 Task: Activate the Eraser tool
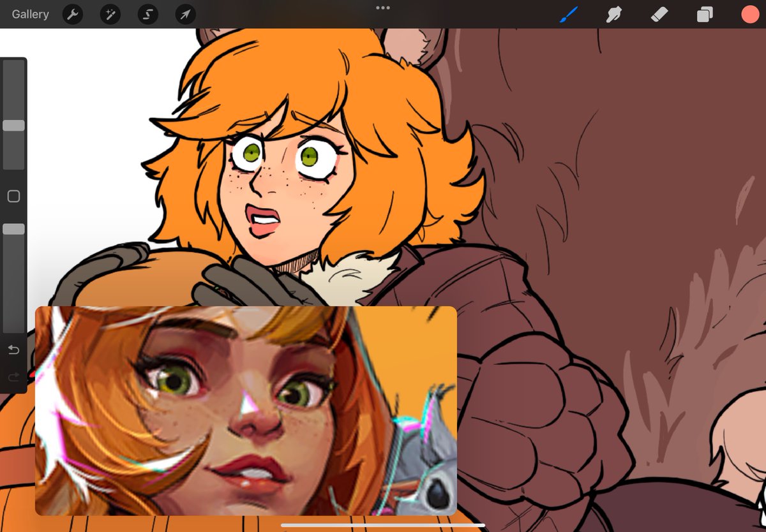pos(659,14)
